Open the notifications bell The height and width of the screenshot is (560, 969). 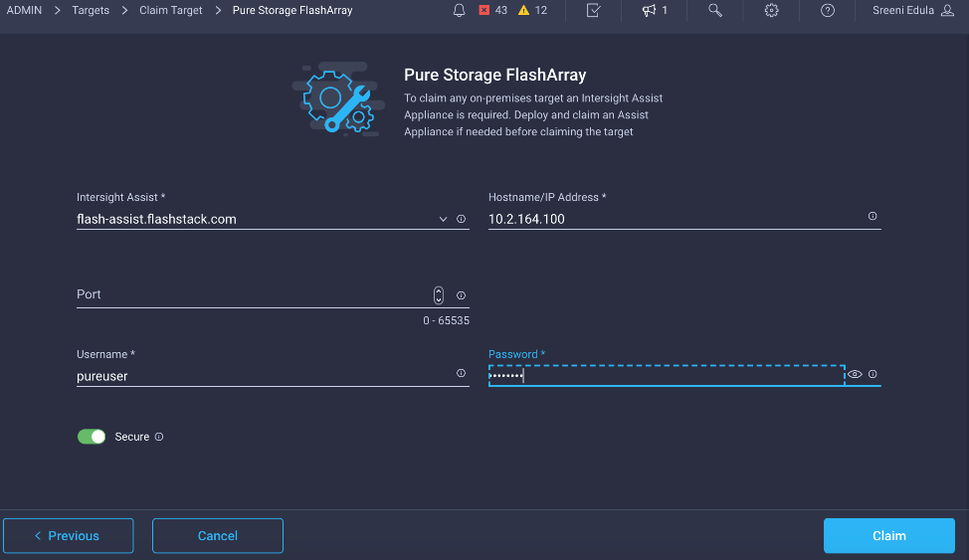459,11
